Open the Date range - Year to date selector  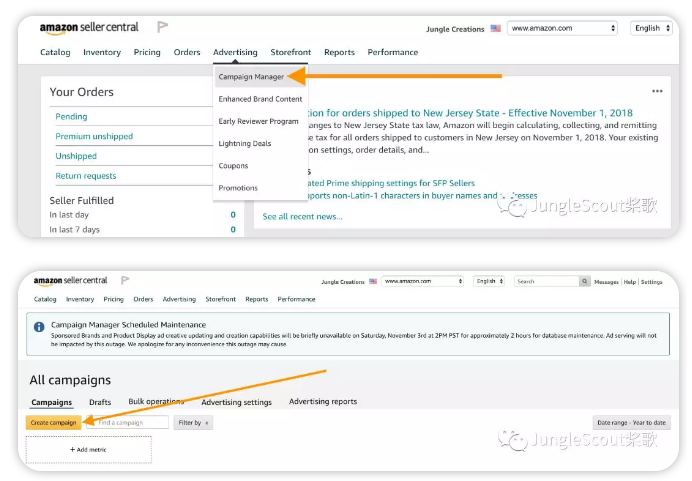point(632,423)
